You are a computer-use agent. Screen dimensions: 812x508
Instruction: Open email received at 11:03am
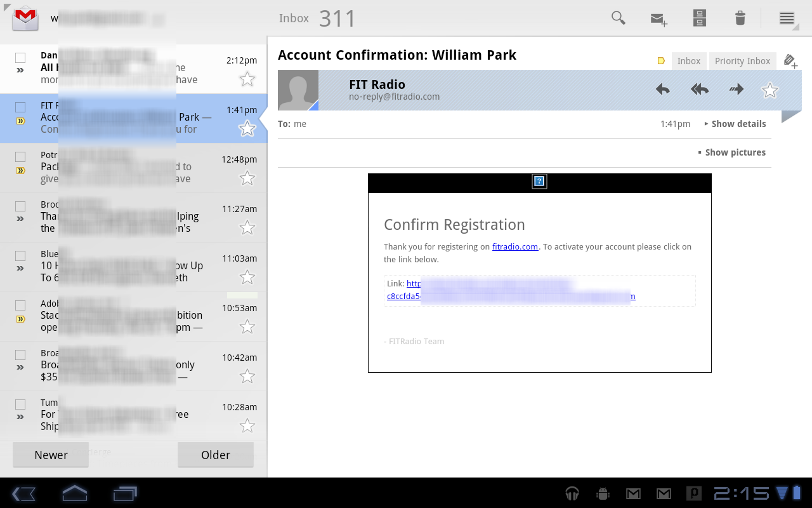point(133,267)
